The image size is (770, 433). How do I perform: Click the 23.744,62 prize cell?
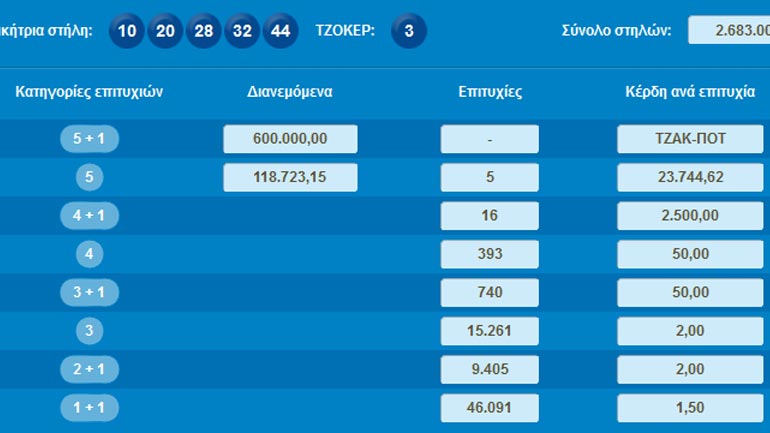(x=690, y=177)
